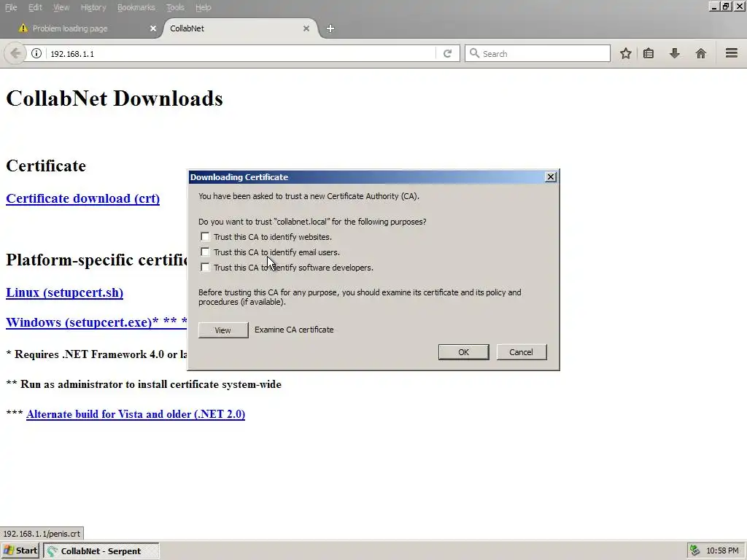This screenshot has width=747, height=560.
Task: Close the CollabNet tab
Action: pos(306,28)
